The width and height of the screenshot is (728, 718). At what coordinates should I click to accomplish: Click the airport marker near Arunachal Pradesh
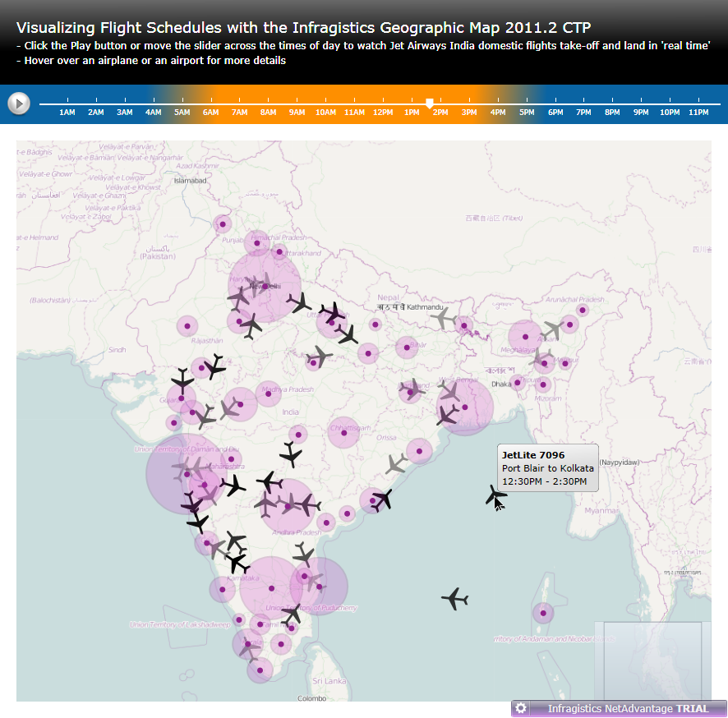582,311
